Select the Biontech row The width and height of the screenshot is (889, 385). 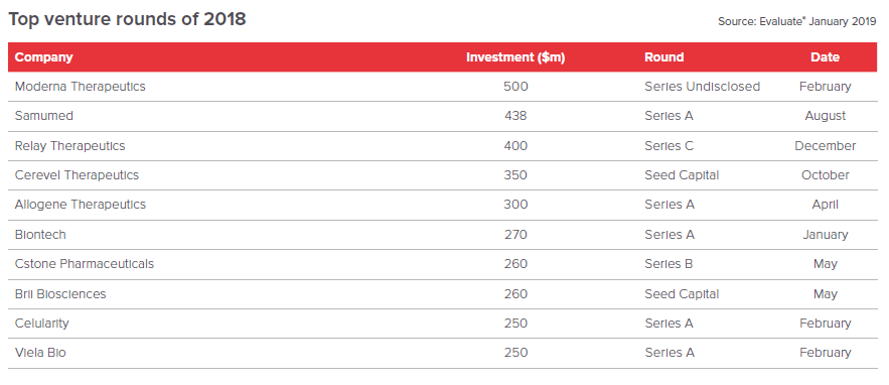443,235
